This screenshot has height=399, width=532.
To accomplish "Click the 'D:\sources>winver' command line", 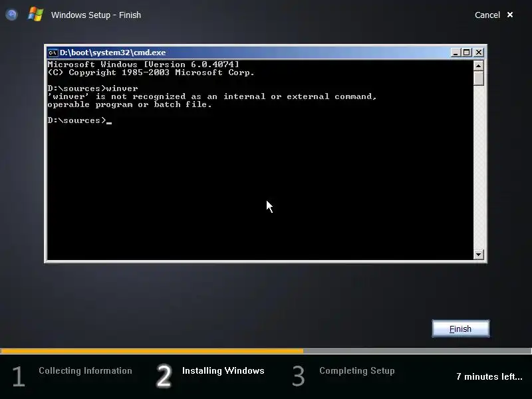I will [x=92, y=88].
